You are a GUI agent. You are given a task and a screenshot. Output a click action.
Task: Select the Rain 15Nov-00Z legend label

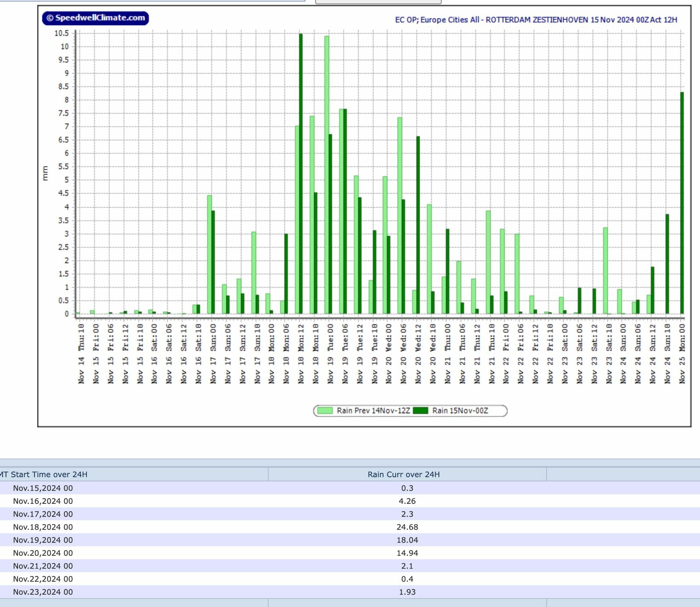460,411
